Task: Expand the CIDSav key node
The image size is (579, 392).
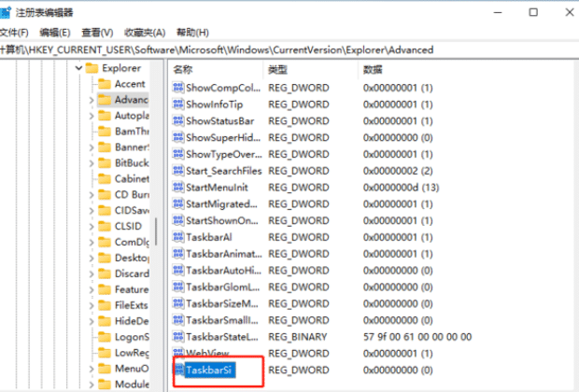Action: click(92, 210)
